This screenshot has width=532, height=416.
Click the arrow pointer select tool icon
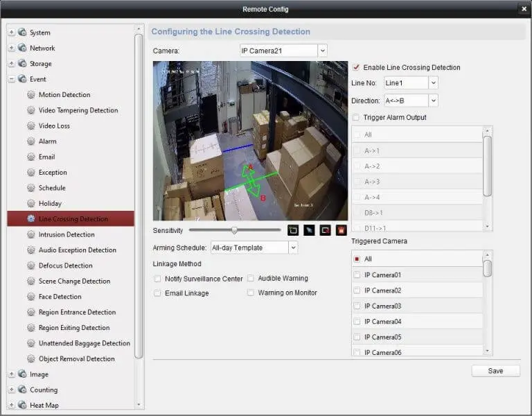point(309,230)
